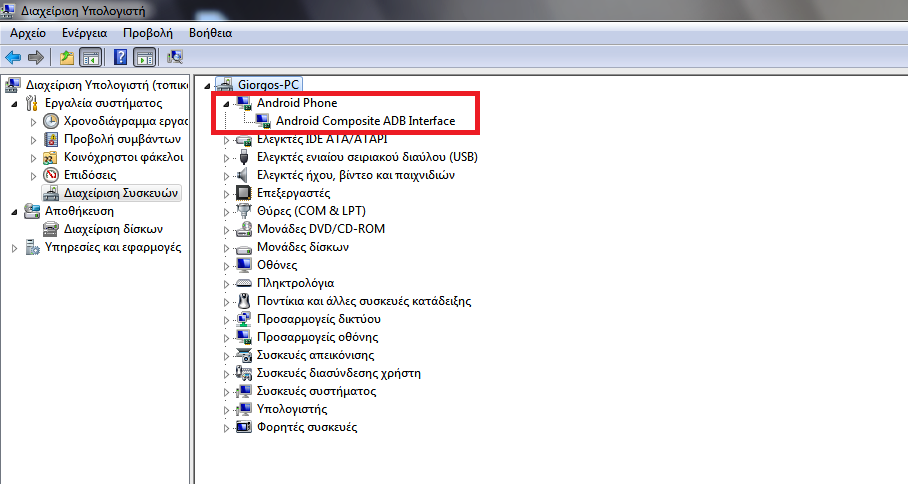
Task: Toggle the Show/Hide Console Tree icon
Action: 91,57
